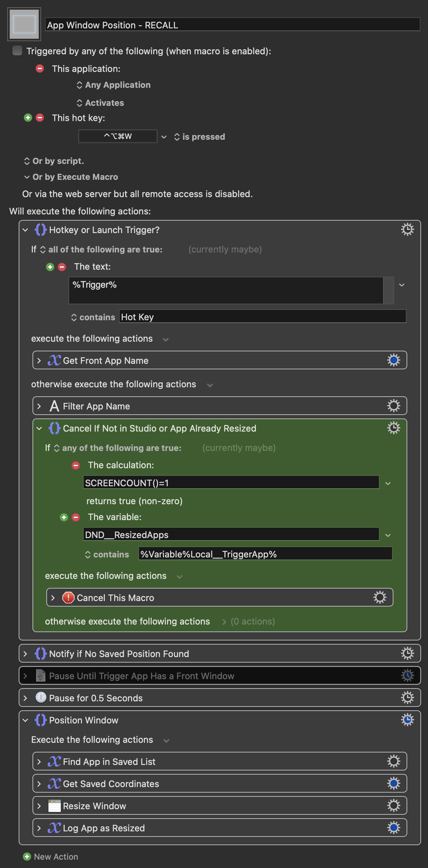
Task: Remove the SCREENCOUNT calculation condition
Action: (76, 465)
